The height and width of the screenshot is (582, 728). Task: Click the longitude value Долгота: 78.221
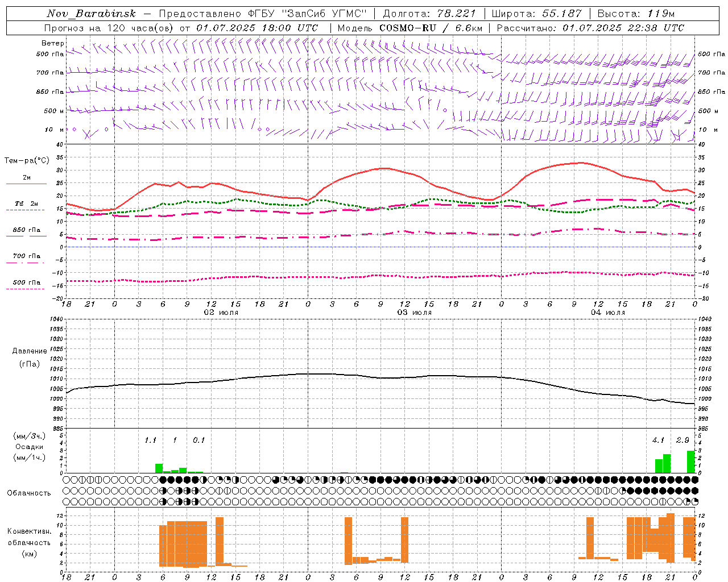429,14
